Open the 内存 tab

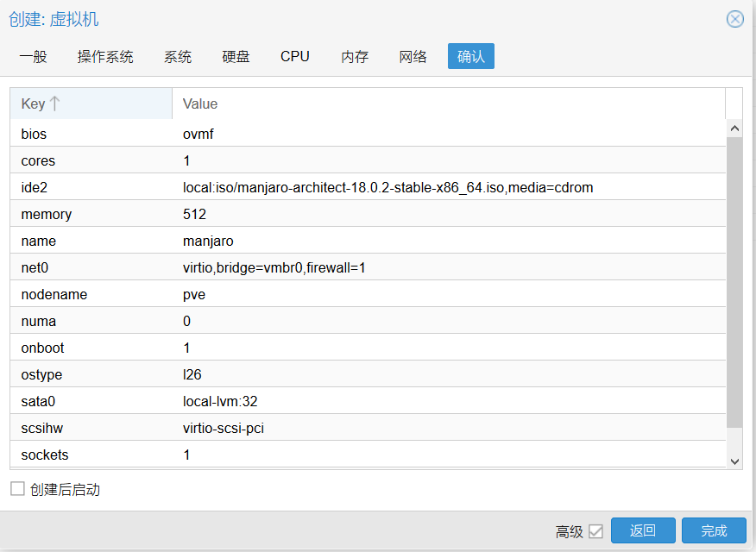pyautogui.click(x=354, y=57)
